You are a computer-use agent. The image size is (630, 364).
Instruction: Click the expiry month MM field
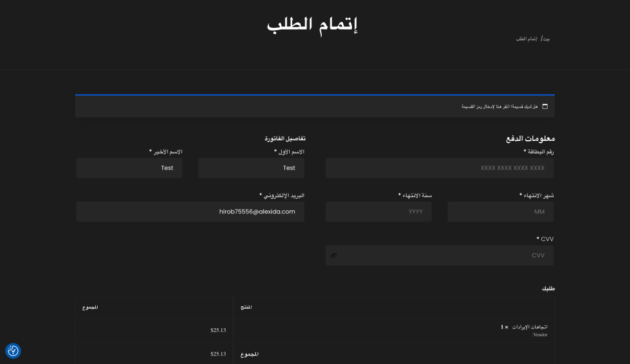pos(500,212)
